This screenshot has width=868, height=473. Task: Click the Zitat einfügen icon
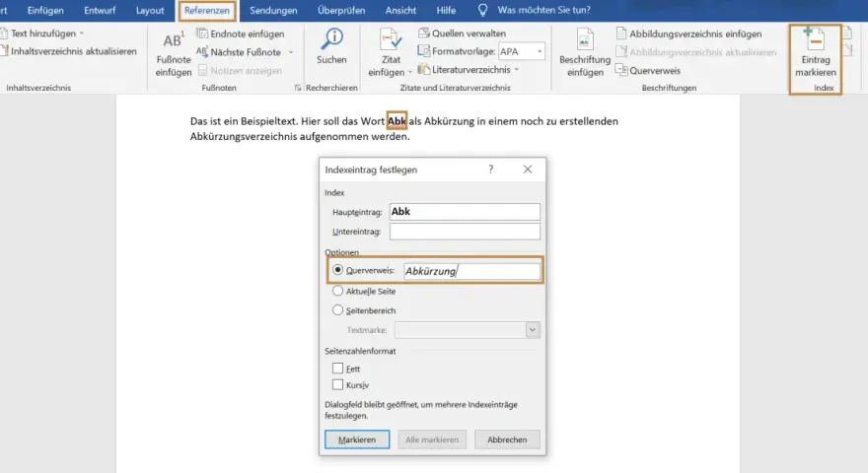pos(391,39)
